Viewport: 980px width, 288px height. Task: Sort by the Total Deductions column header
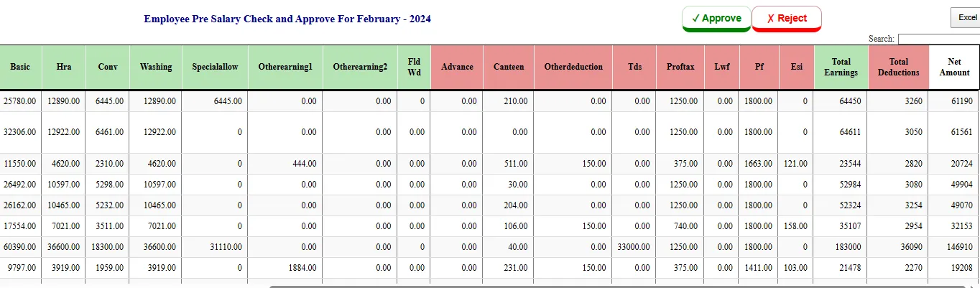[899, 67]
